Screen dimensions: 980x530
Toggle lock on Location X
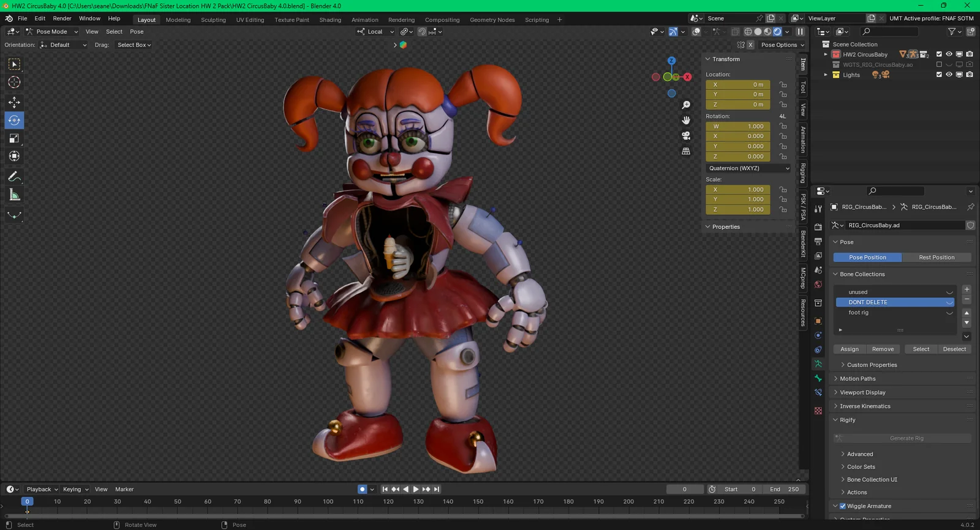(x=783, y=84)
